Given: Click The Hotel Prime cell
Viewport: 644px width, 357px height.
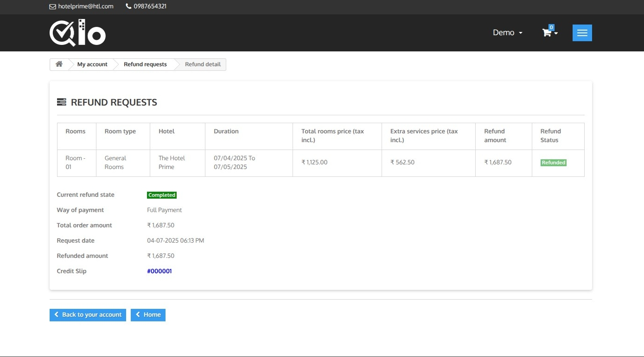Looking at the screenshot, I should pyautogui.click(x=178, y=163).
